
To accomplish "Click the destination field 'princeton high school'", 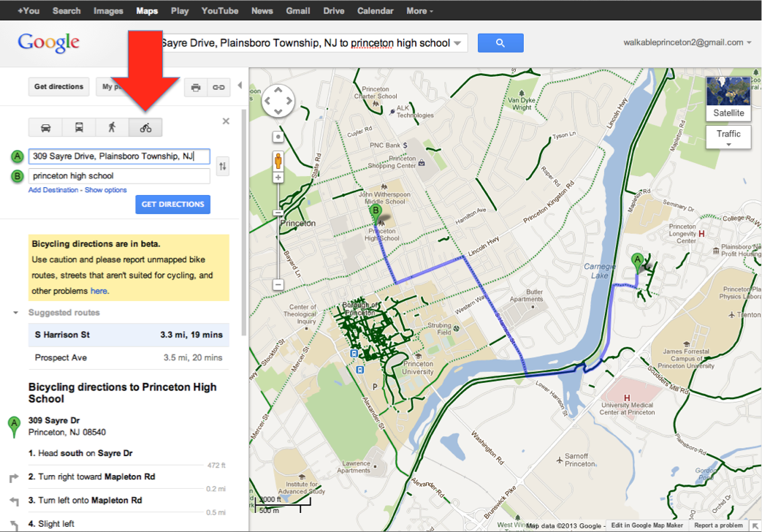I will [x=118, y=176].
